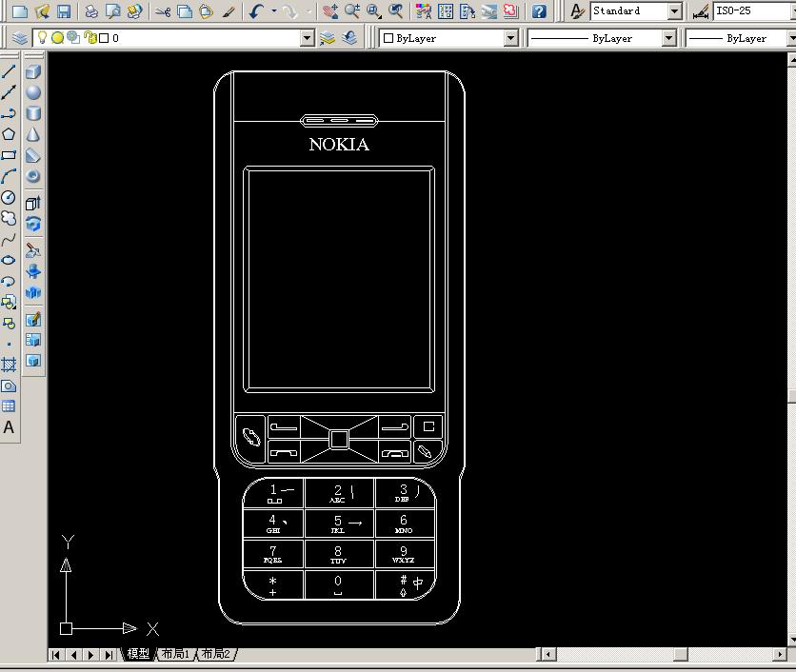This screenshot has height=672, width=796.
Task: Click the Layer Previous icon
Action: click(349, 38)
